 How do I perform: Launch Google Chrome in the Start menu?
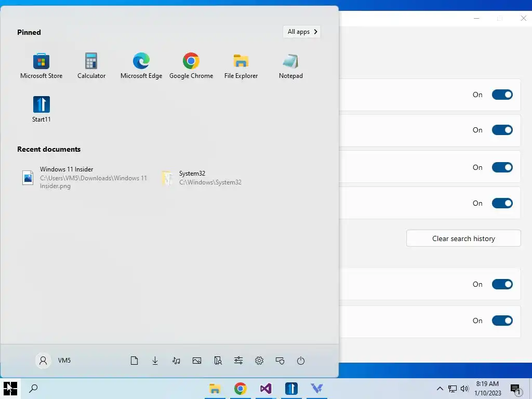click(191, 66)
